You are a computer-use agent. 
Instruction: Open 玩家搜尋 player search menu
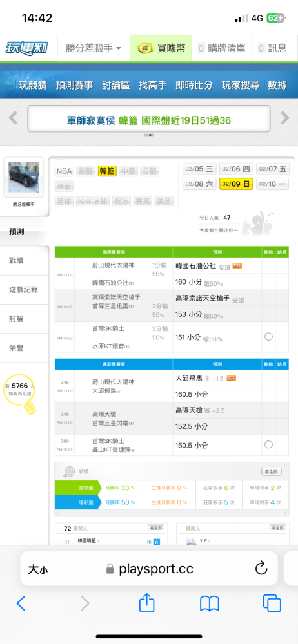pos(241,85)
